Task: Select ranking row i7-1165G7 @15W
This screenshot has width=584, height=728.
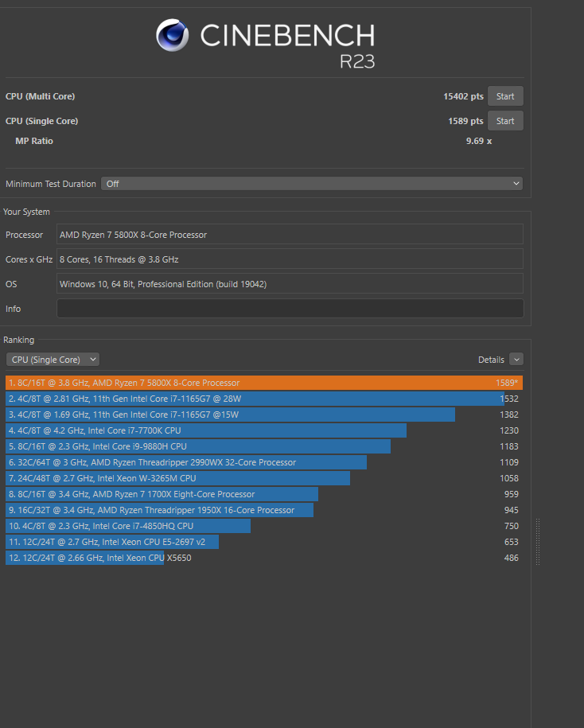Action: tap(264, 415)
